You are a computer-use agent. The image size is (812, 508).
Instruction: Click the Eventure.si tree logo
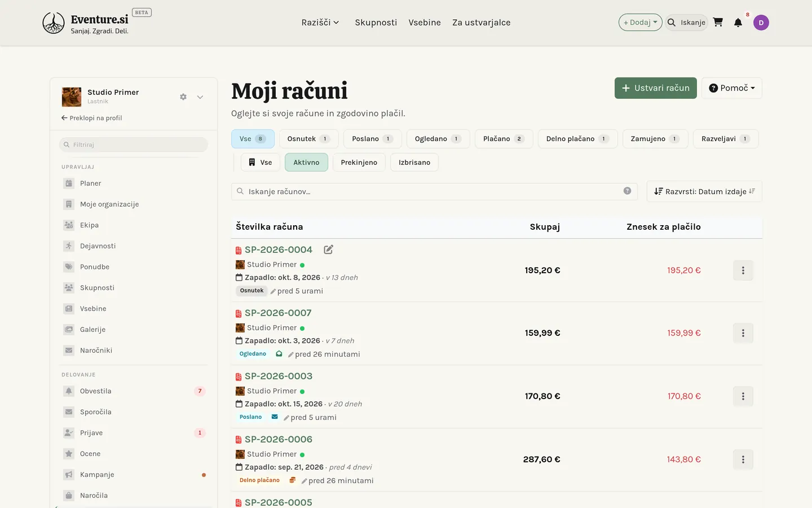tap(54, 23)
